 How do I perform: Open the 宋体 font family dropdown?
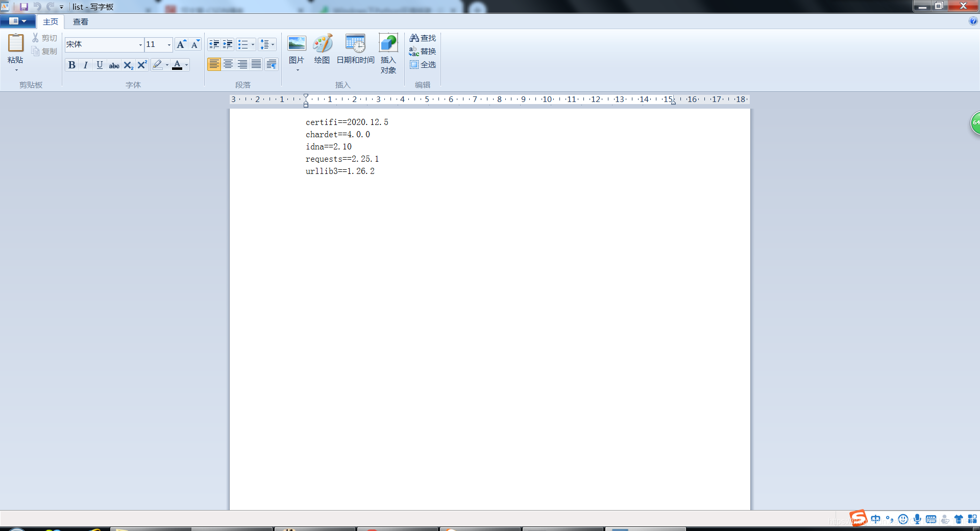pyautogui.click(x=140, y=45)
